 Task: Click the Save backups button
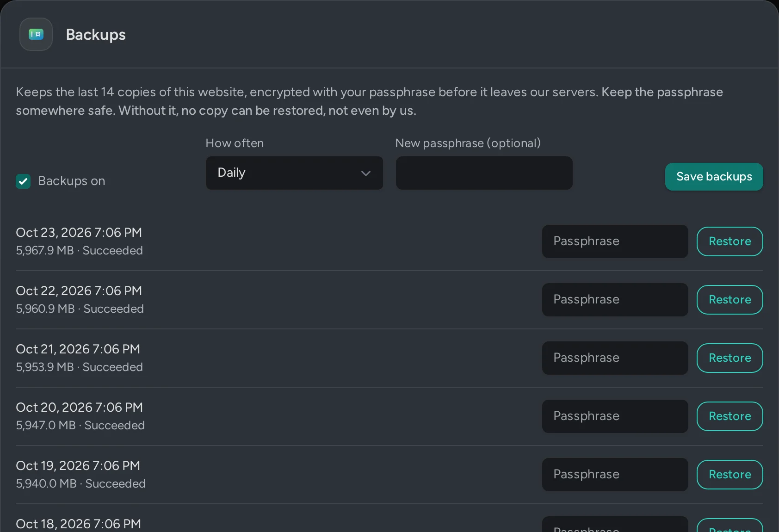click(x=714, y=177)
